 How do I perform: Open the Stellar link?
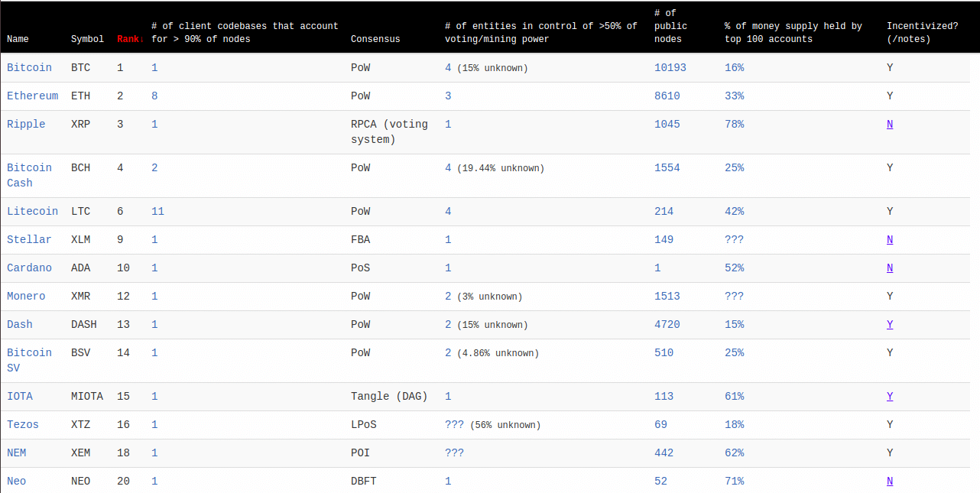29,239
